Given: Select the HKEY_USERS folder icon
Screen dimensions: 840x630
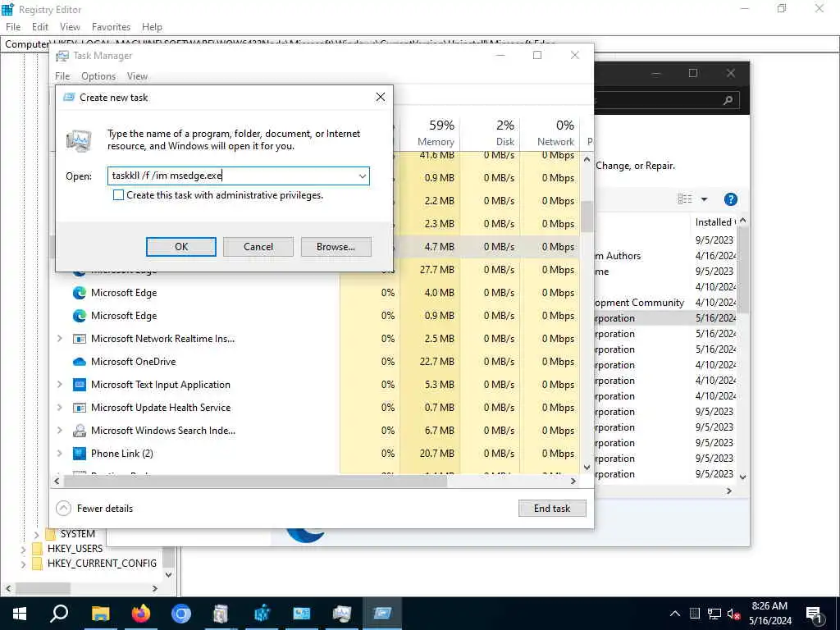Looking at the screenshot, I should click(37, 549).
